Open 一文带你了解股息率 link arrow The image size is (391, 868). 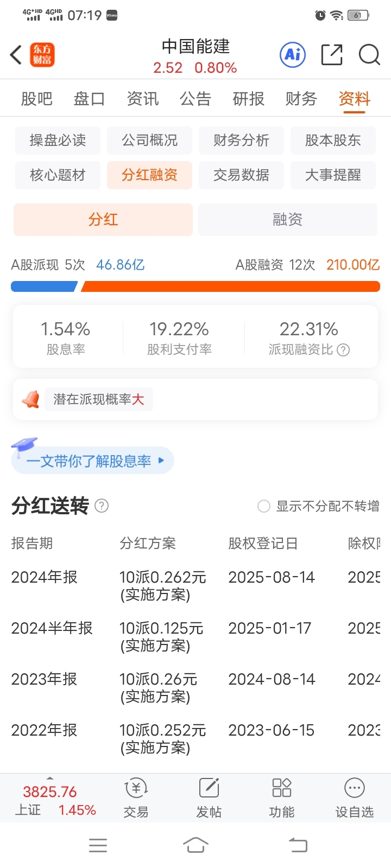click(161, 461)
